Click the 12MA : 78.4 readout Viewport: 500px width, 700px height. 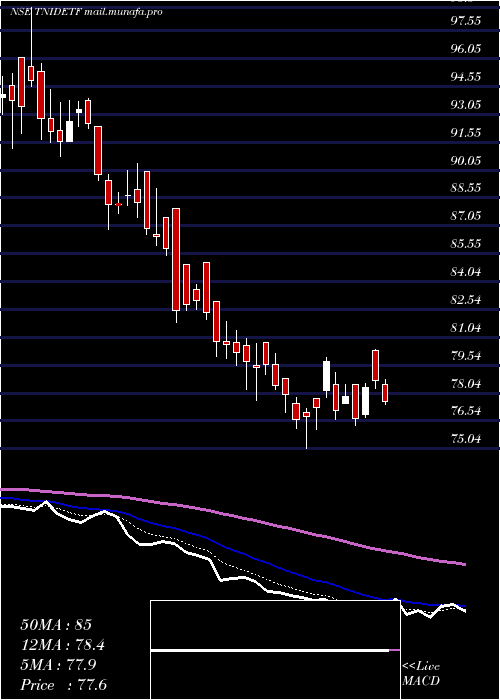pyautogui.click(x=63, y=646)
